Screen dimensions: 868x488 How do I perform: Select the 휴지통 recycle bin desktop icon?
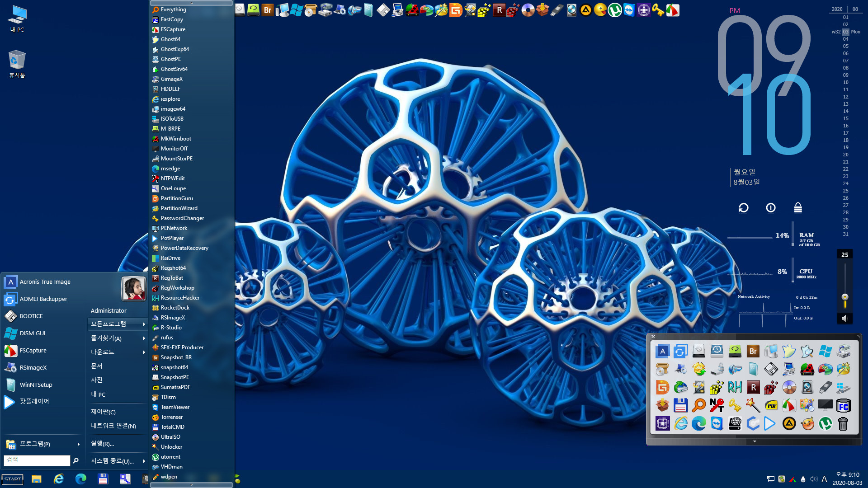click(17, 64)
